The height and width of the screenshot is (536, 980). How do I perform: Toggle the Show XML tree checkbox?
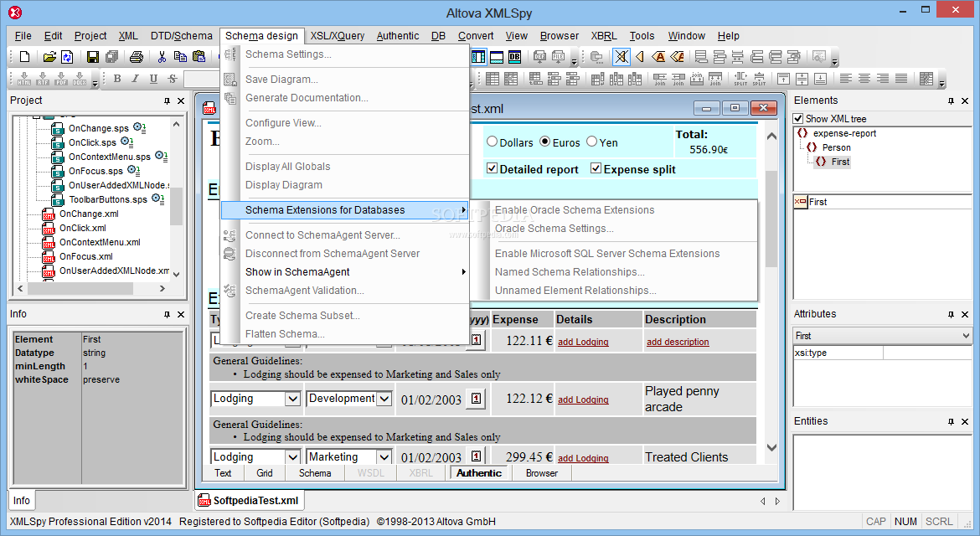pos(798,119)
